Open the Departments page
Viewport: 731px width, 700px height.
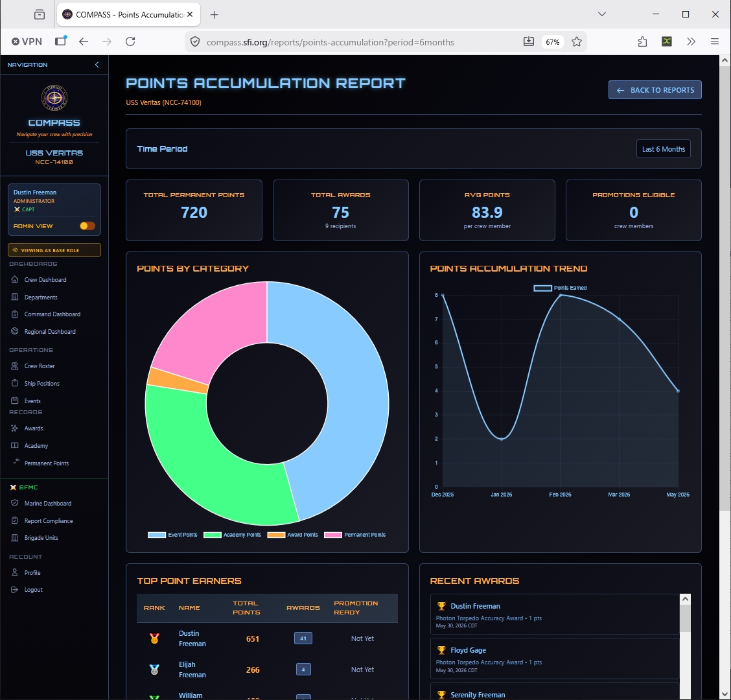(x=41, y=297)
